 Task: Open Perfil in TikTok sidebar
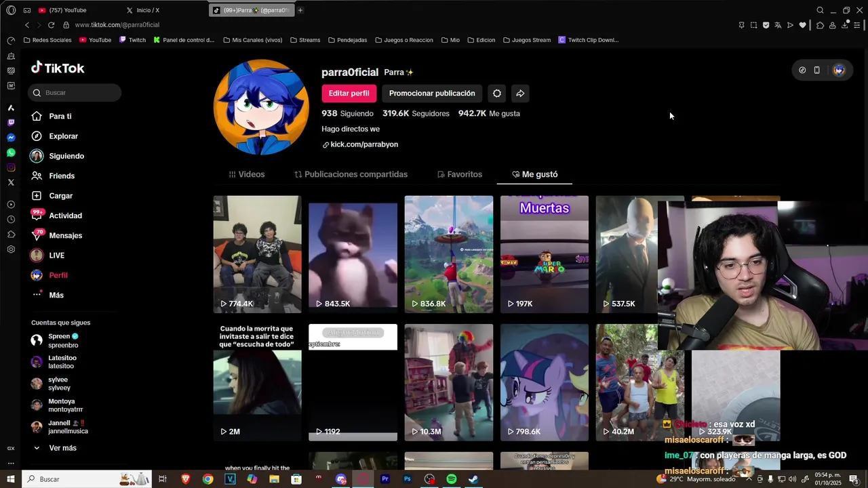(49, 275)
